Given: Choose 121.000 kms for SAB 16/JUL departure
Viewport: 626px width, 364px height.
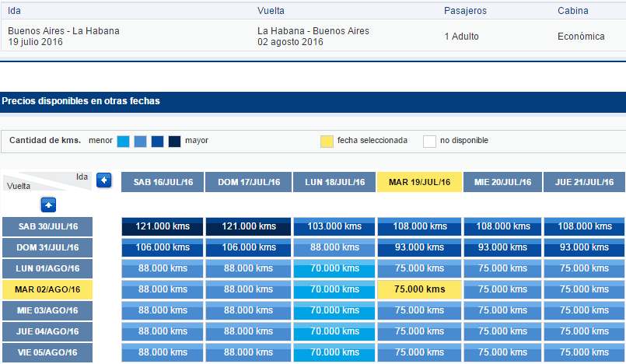Looking at the screenshot, I should [x=163, y=226].
